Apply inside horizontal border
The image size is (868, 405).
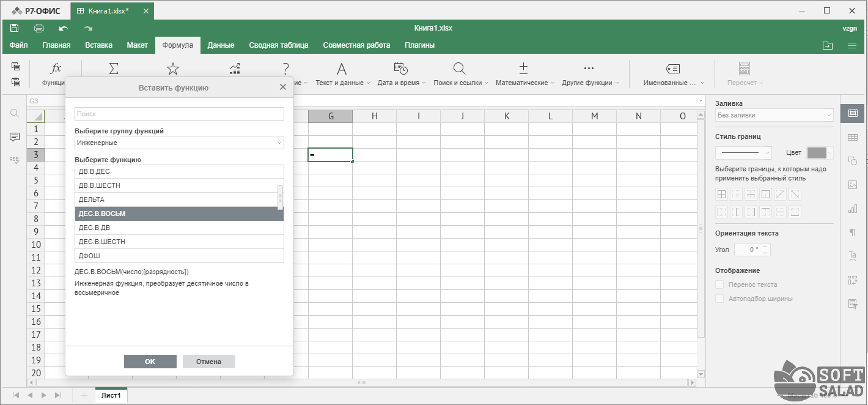click(781, 212)
